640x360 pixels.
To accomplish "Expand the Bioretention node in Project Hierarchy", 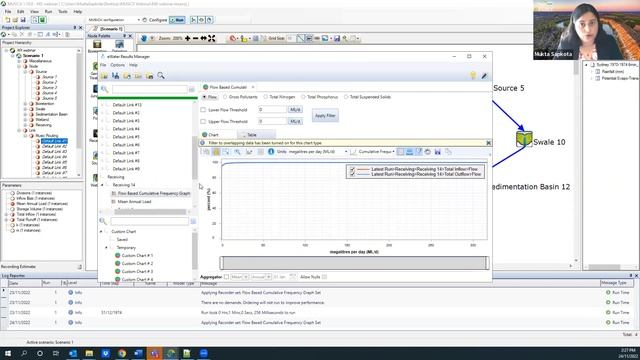I will pyautogui.click(x=25, y=104).
